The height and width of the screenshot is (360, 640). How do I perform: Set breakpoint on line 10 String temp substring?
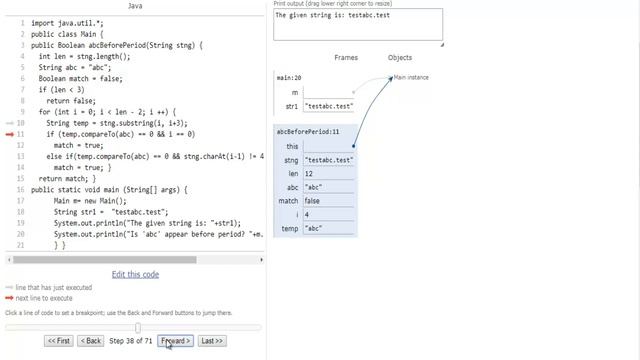117,123
